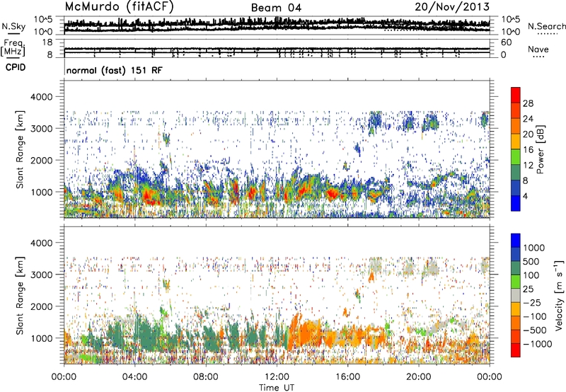Click the Time UT axis title
Screen dimensions: 566x392
(x=277, y=388)
